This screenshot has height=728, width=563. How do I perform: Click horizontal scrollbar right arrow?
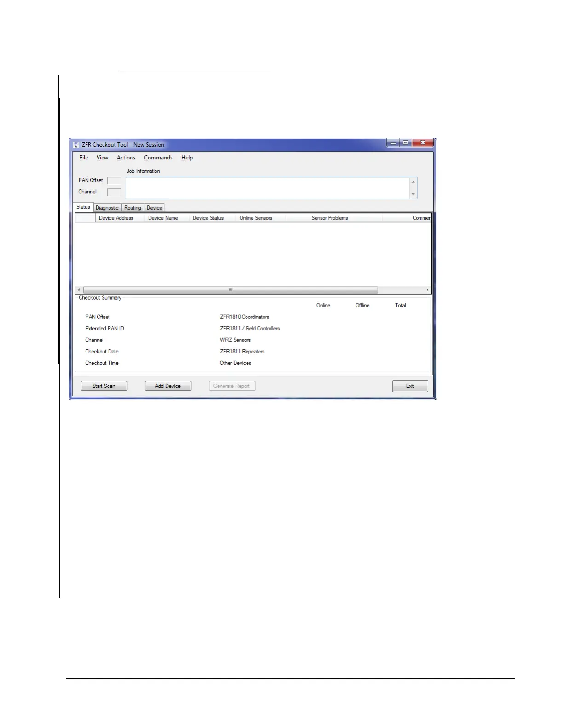pyautogui.click(x=428, y=290)
